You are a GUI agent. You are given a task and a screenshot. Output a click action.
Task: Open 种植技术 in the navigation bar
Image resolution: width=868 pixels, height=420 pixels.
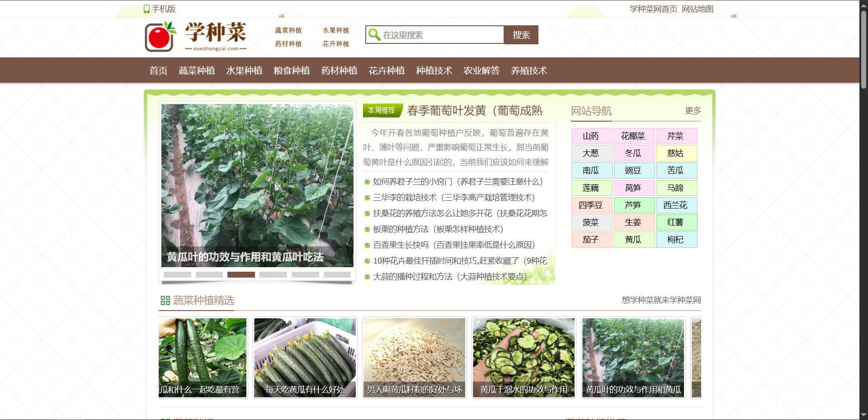click(434, 71)
